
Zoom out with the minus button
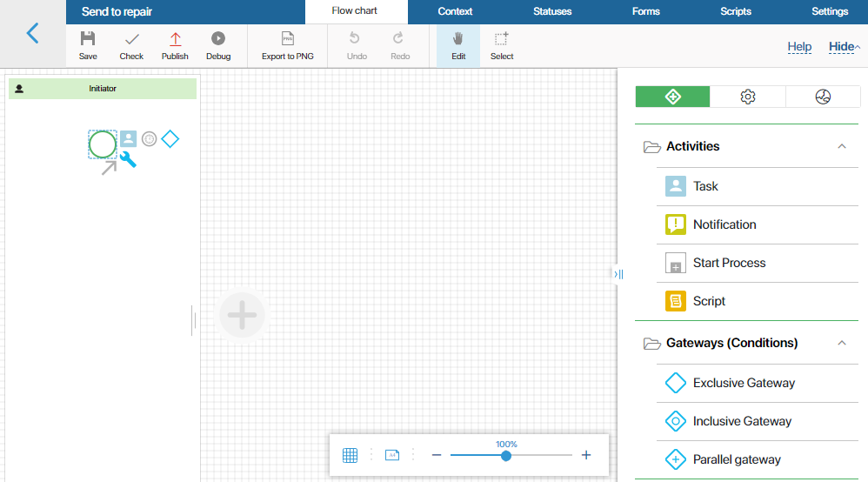pos(437,455)
